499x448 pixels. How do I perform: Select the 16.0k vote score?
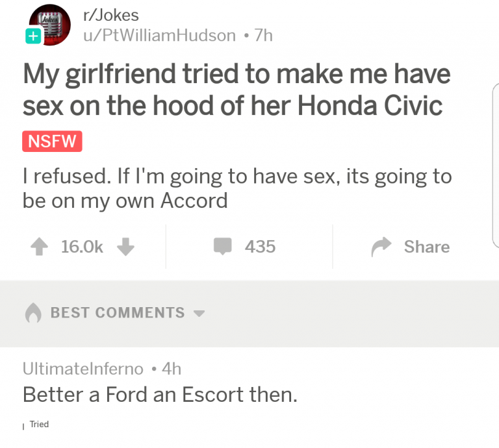(82, 247)
